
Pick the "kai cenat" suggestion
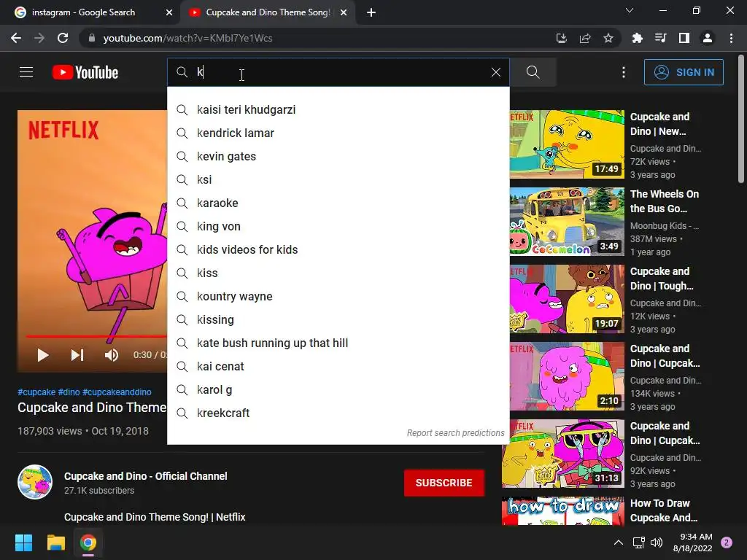pos(338,366)
